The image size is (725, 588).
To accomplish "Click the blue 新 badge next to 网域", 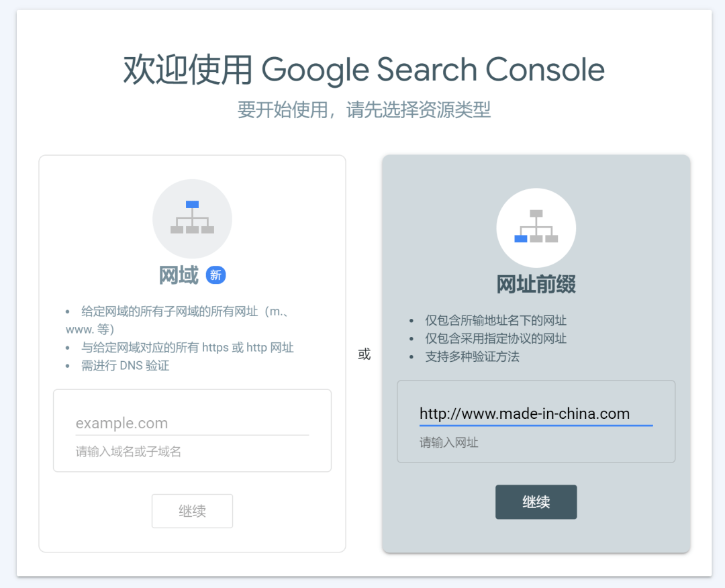I will pyautogui.click(x=215, y=275).
